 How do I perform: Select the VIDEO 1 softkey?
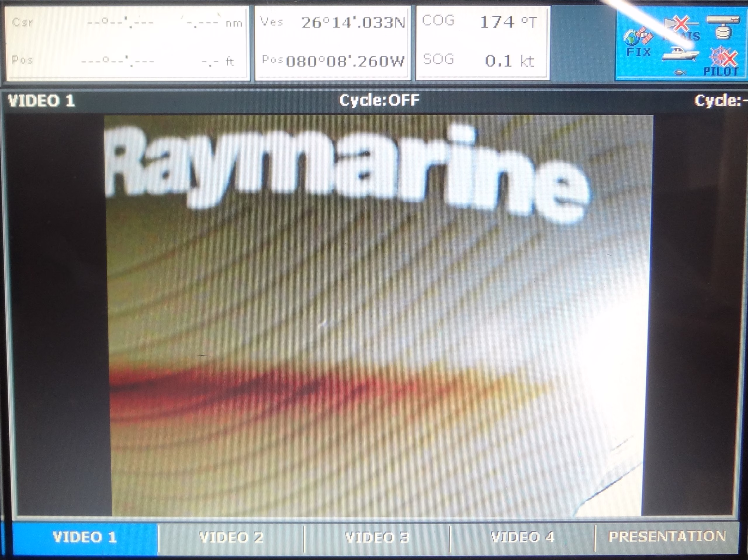point(85,537)
